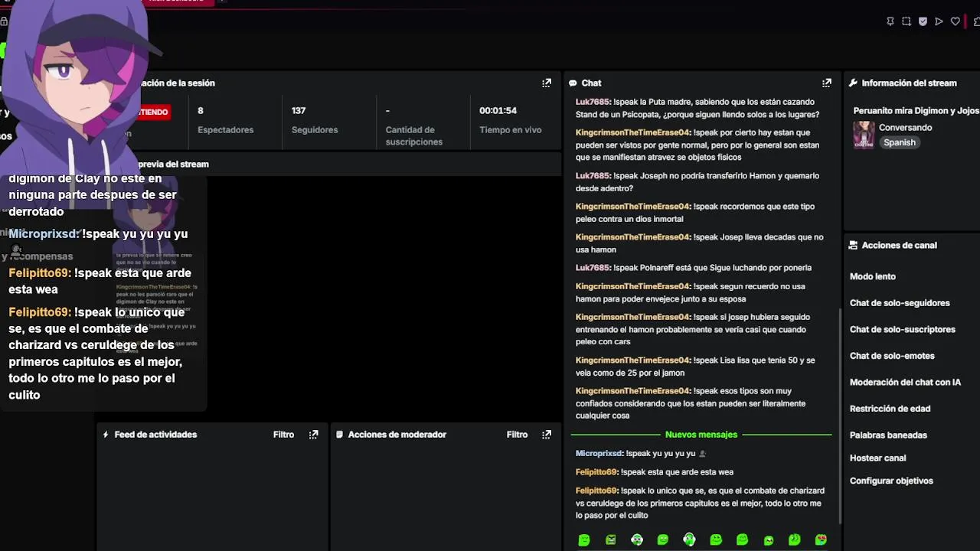Click the Acciones de canal heading

[x=899, y=246]
